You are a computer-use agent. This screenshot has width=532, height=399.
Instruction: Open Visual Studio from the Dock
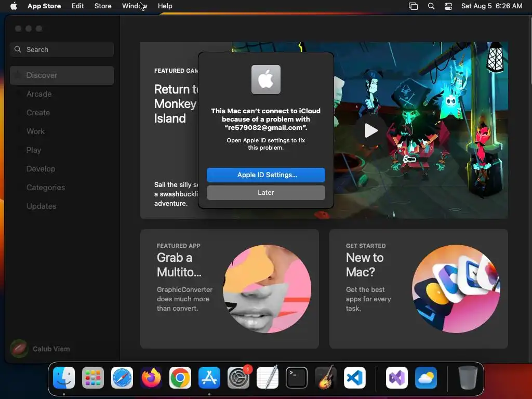point(396,378)
